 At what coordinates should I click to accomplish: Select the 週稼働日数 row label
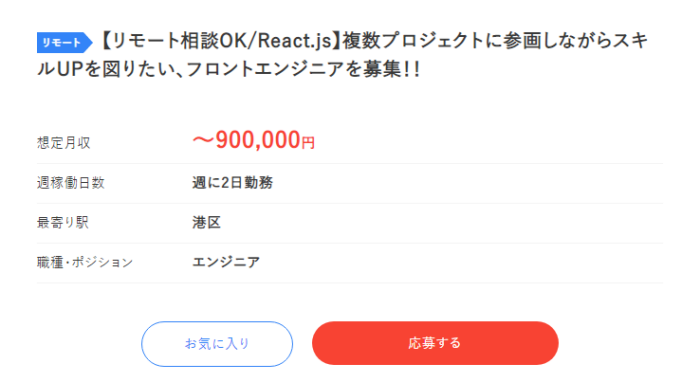coord(71,183)
